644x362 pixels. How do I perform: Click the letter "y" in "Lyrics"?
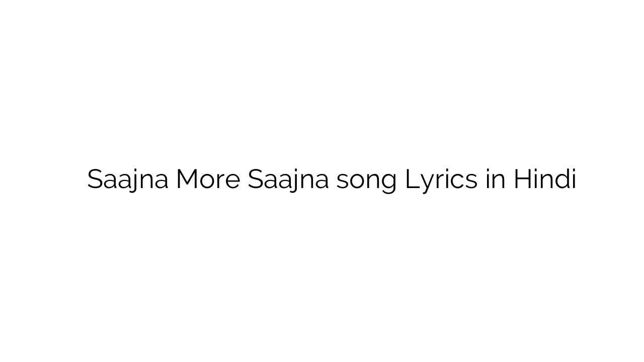click(x=426, y=183)
